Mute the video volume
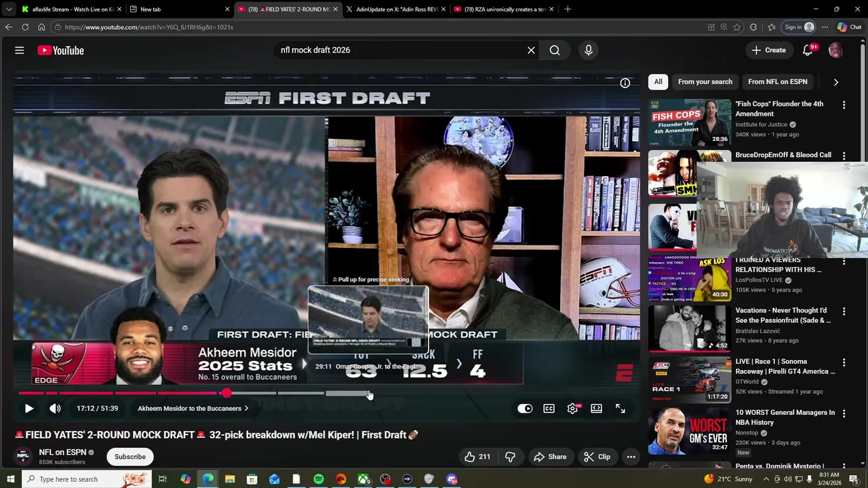 tap(55, 408)
